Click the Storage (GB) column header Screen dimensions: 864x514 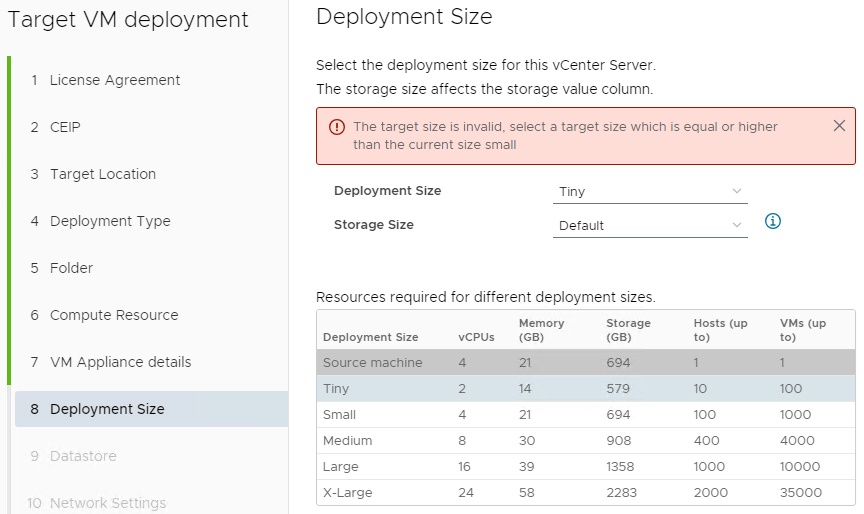(x=628, y=330)
